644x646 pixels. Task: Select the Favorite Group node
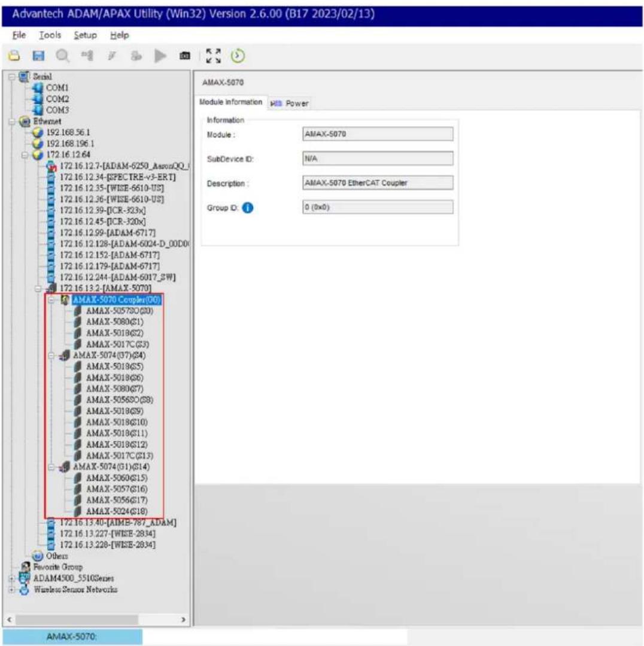point(57,568)
